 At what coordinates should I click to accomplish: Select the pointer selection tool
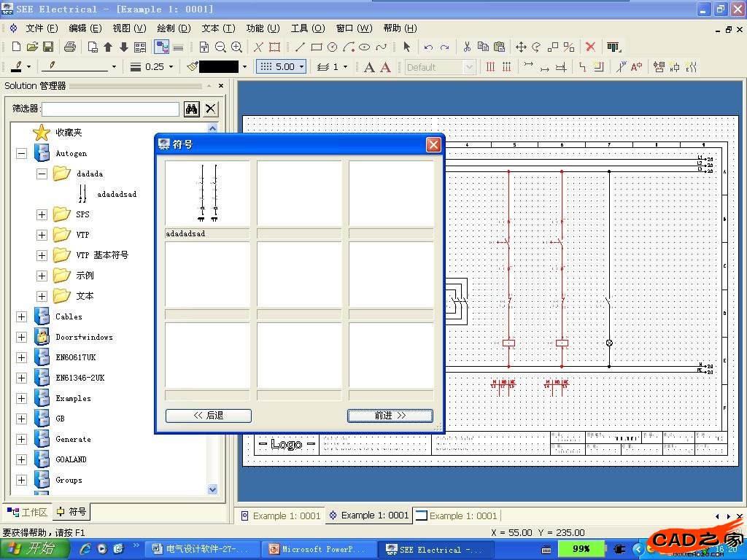click(x=406, y=47)
